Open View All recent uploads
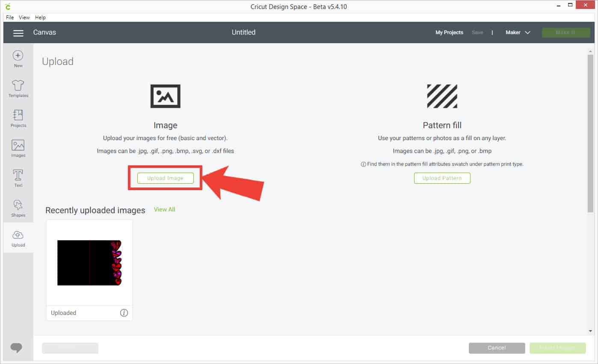Screen dimensions: 598x364 pos(164,209)
